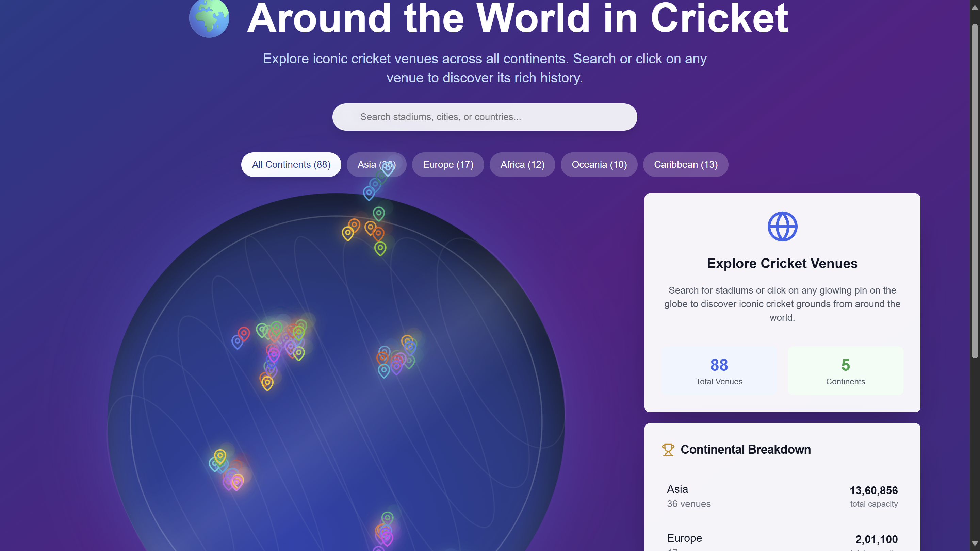Filter venues by Asia
The width and height of the screenshot is (980, 551).
pos(376,165)
